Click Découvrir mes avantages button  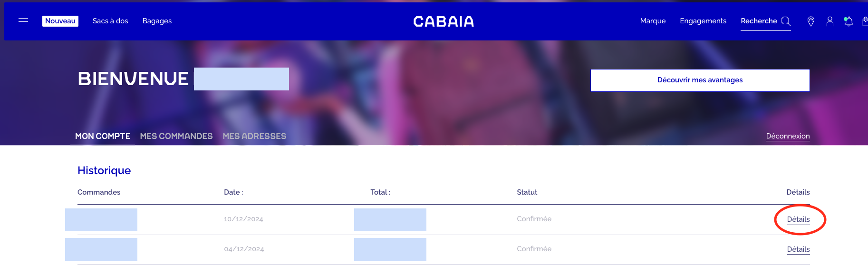click(x=700, y=80)
